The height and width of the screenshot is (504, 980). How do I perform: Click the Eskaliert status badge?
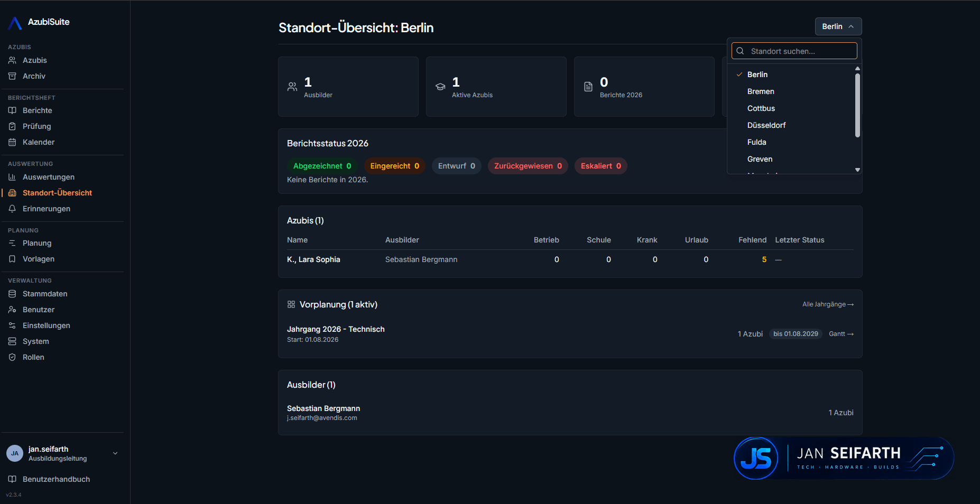click(601, 166)
